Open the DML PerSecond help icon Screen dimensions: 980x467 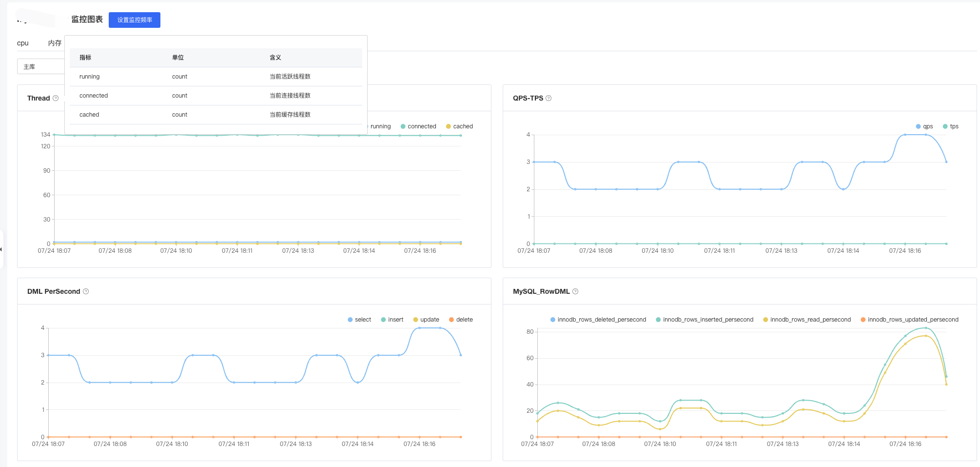[86, 291]
